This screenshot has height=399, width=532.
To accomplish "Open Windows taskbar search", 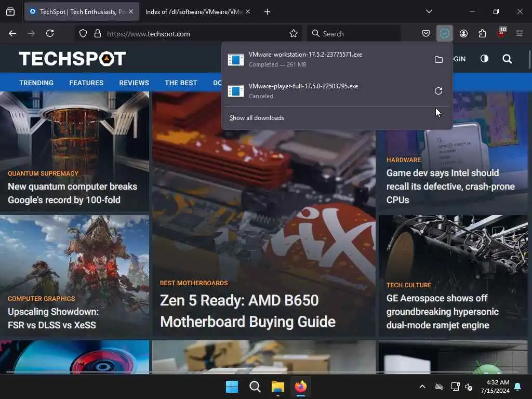I will (x=255, y=387).
